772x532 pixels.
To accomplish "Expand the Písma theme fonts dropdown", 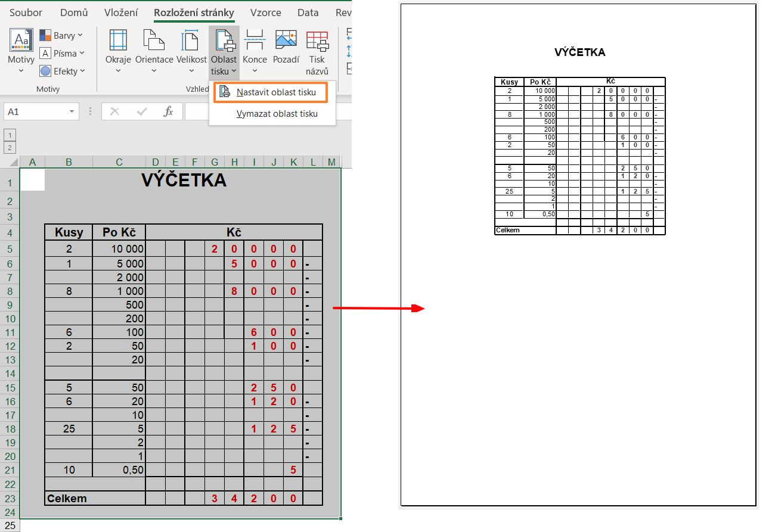I will (x=62, y=54).
